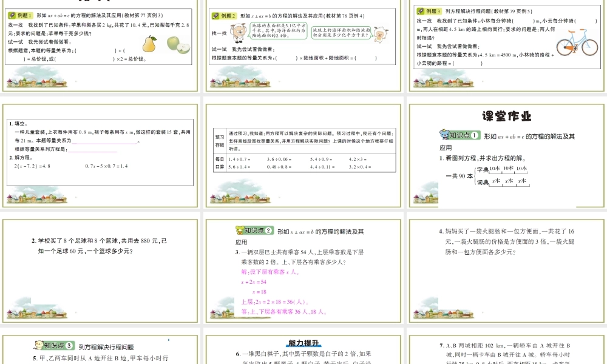The height and width of the screenshot is (364, 607).
Task: Select the 火腿肠 and 方便面 question slide
Action: tap(506, 271)
